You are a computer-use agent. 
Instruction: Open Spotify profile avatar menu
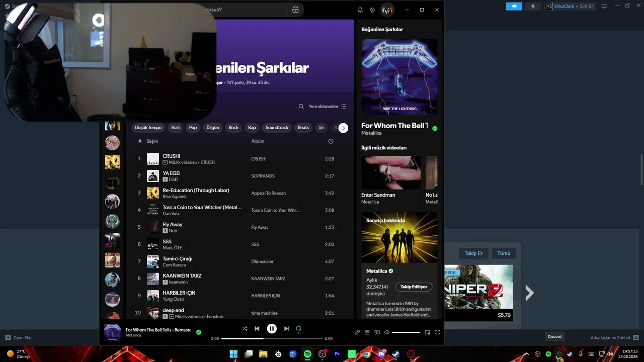pyautogui.click(x=387, y=10)
